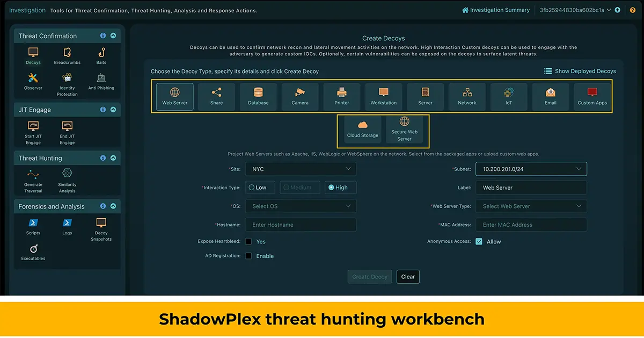Image resolution: width=644 pixels, height=338 pixels.
Task: Open the Observer tool
Action: (33, 81)
